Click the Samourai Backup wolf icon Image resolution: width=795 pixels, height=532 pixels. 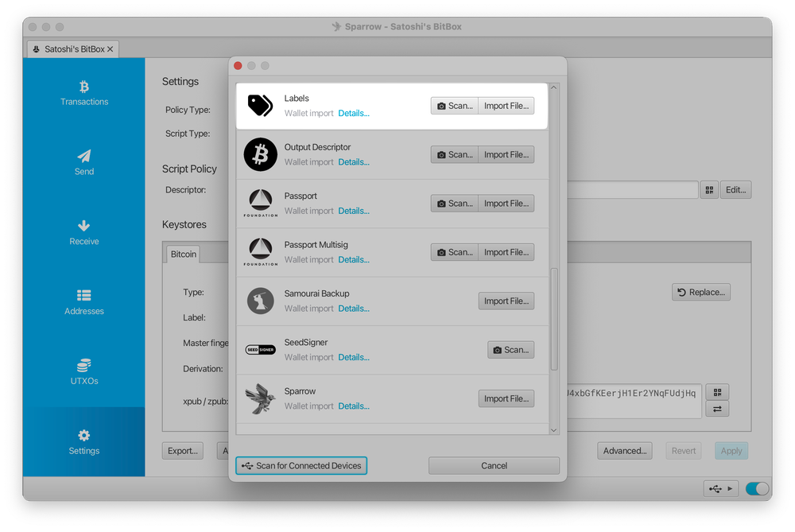click(x=260, y=301)
